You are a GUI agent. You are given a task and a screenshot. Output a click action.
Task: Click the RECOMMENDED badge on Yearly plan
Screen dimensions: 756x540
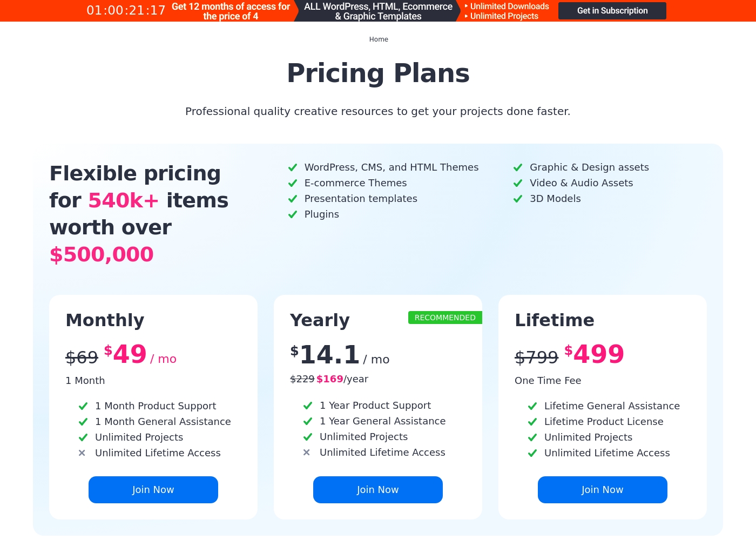tap(445, 318)
